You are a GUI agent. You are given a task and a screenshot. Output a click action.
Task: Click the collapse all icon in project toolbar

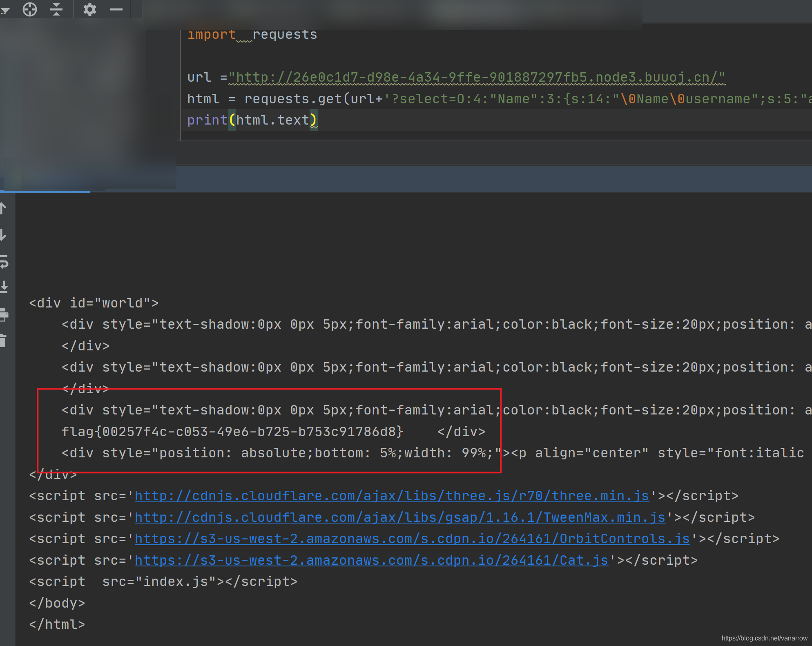(x=56, y=9)
